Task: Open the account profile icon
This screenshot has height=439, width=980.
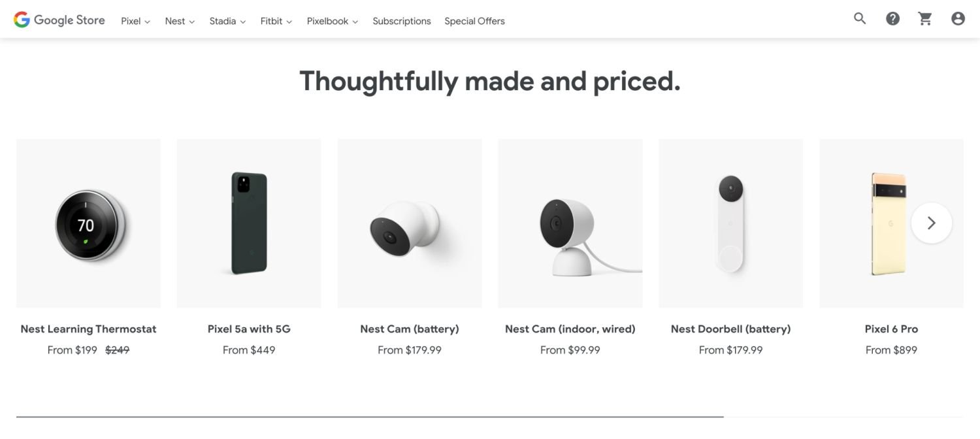Action: 958,19
